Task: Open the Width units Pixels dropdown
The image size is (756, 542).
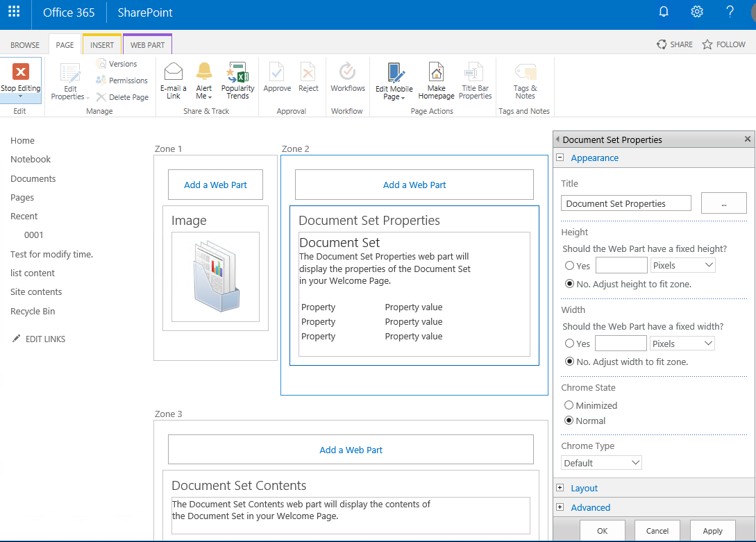Action: click(682, 344)
